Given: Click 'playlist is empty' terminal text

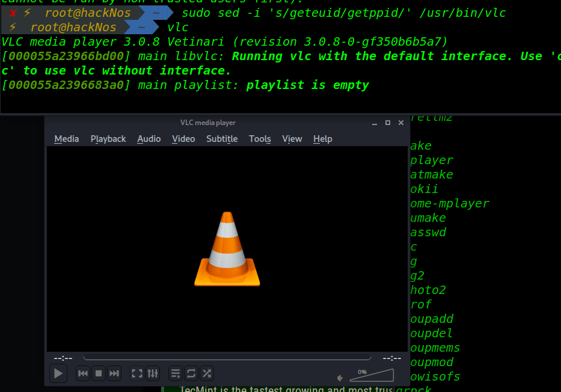Looking at the screenshot, I should [308, 85].
